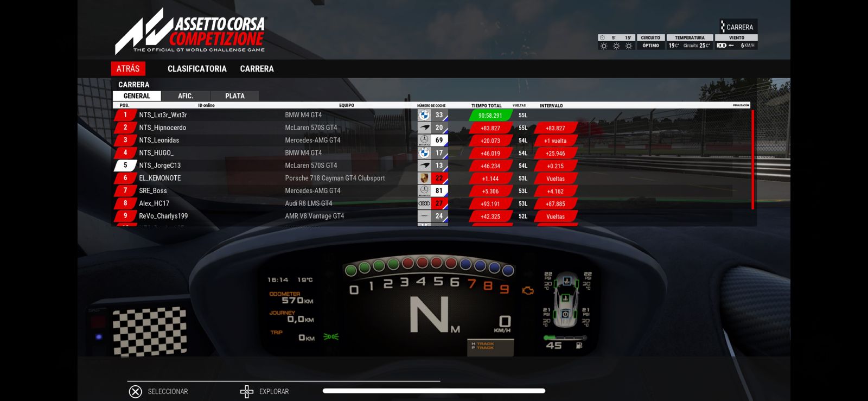Viewport: 868px width, 401px height.
Task: Click BMW logo for car 33
Action: (424, 115)
